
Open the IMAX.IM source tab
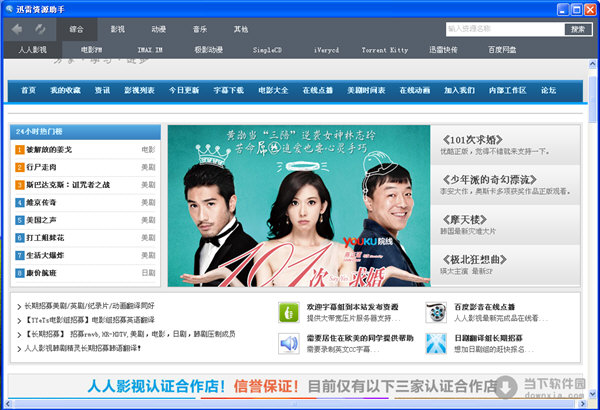[150, 50]
